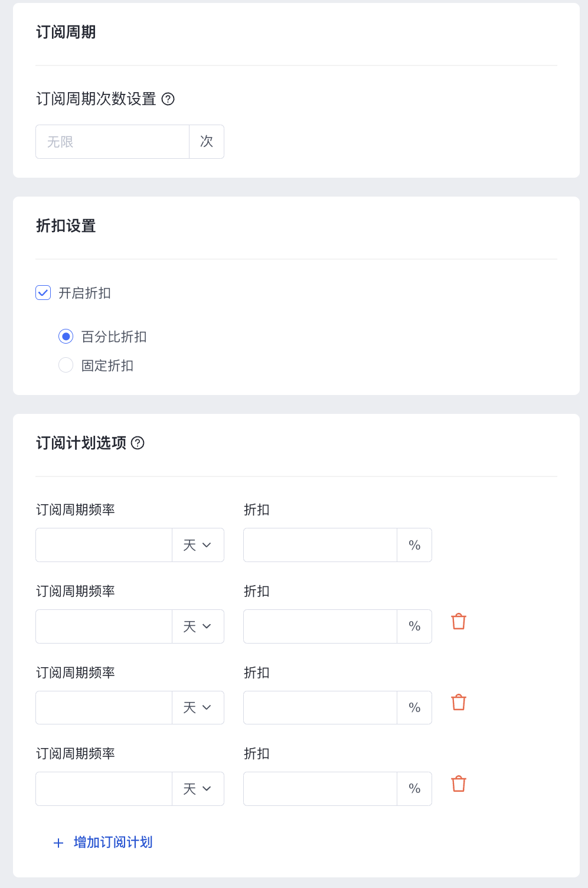Open the 天 unit dropdown in fourth row
588x888 pixels.
coord(198,789)
